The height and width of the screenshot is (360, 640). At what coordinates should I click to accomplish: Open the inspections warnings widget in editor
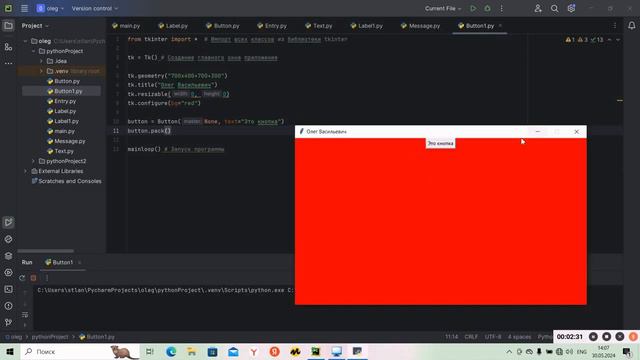(584, 40)
